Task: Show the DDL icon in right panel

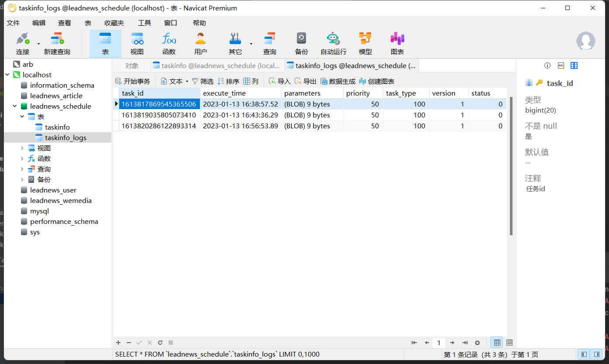Action: pos(561,65)
